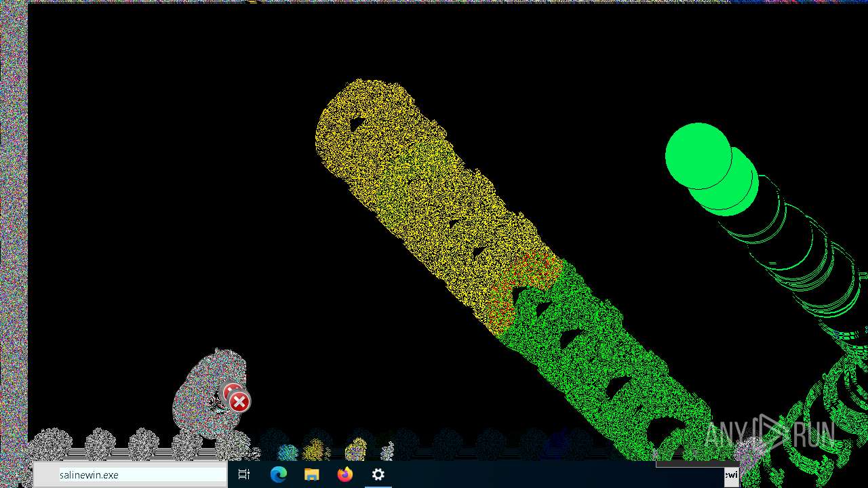The width and height of the screenshot is (868, 488).
Task: Open Task View on the taskbar
Action: coord(245,474)
